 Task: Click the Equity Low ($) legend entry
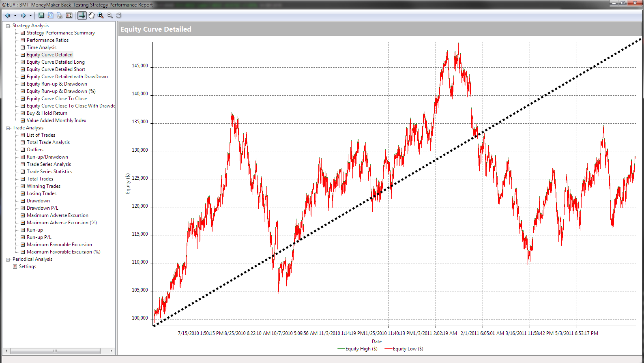[x=404, y=349]
